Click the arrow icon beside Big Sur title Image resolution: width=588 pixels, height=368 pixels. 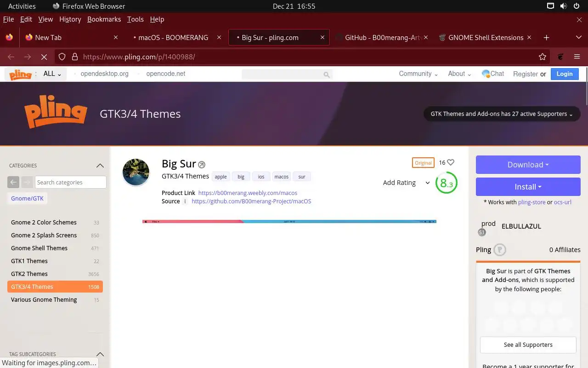(x=202, y=164)
